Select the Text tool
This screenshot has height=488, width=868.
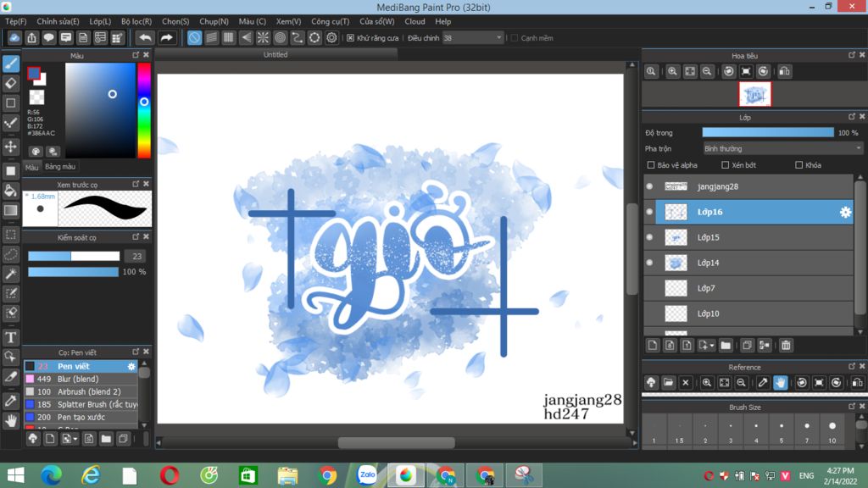tap(10, 337)
